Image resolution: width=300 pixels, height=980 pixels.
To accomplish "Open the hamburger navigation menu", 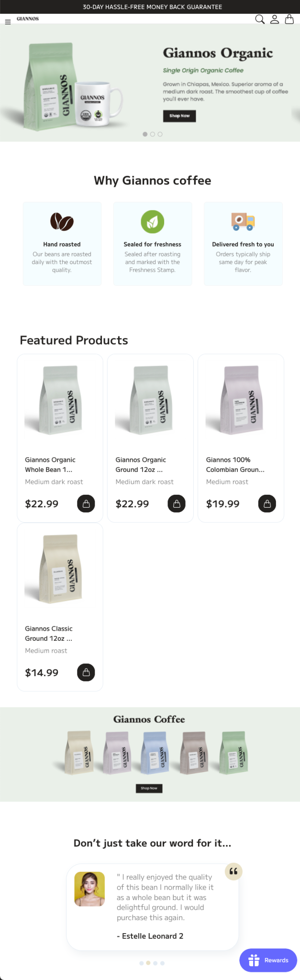I will (x=8, y=22).
